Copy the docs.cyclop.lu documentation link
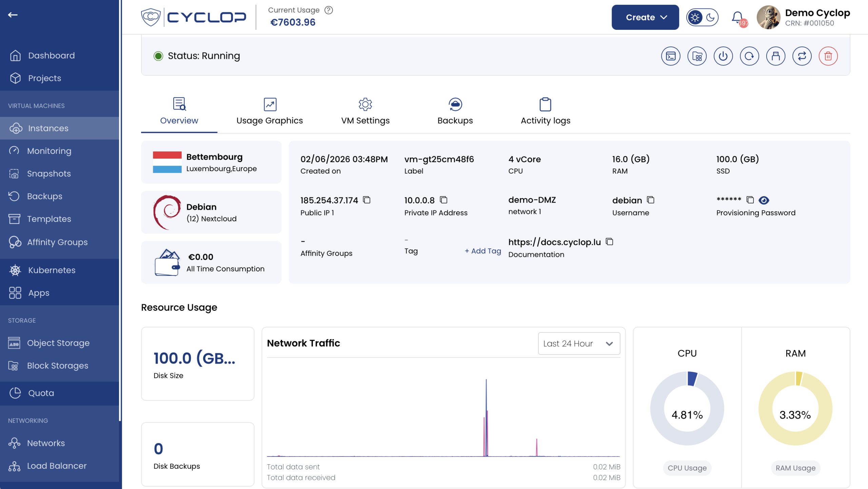The height and width of the screenshot is (489, 868). pyautogui.click(x=609, y=242)
